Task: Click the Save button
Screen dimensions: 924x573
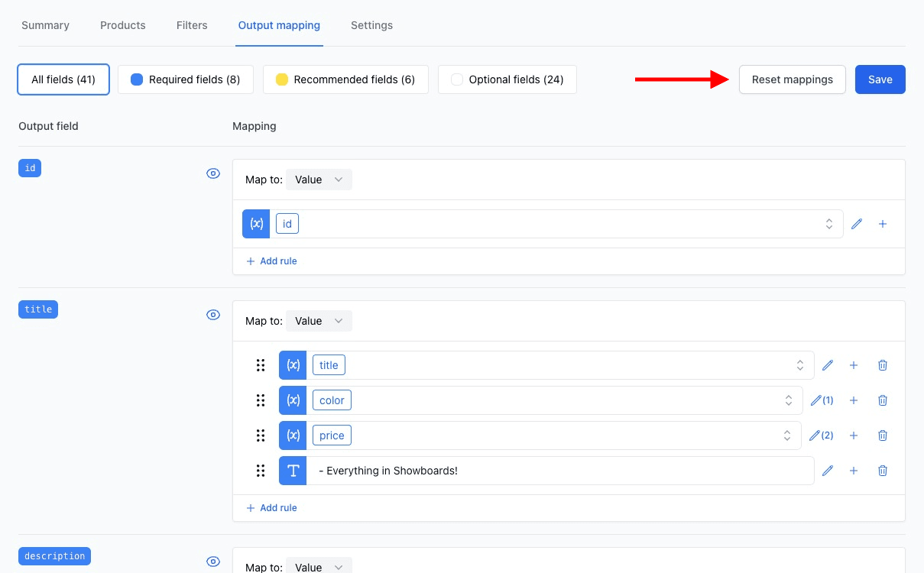Action: [880, 79]
